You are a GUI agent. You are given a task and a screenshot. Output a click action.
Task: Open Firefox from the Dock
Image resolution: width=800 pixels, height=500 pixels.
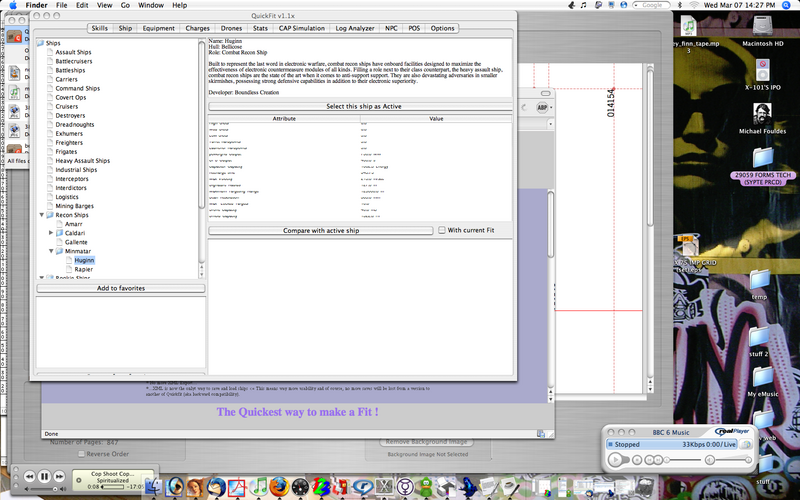coord(280,486)
